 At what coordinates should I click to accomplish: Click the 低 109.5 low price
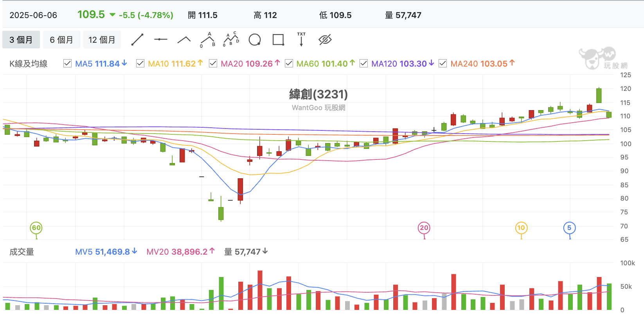click(x=335, y=15)
